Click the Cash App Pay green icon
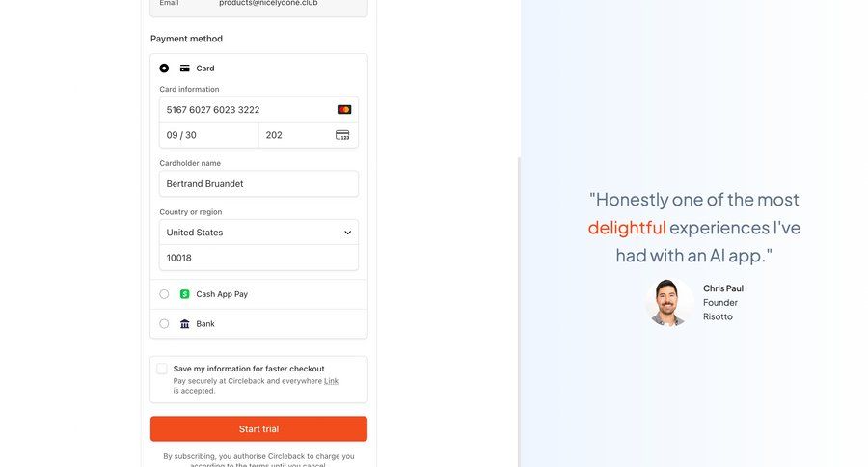868x467 pixels. pyautogui.click(x=185, y=294)
